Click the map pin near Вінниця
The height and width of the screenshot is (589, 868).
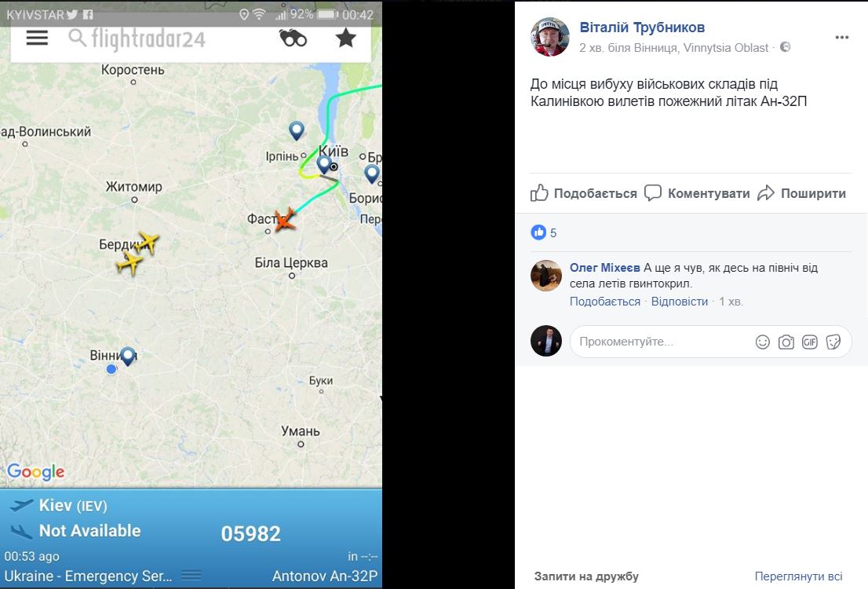point(129,357)
